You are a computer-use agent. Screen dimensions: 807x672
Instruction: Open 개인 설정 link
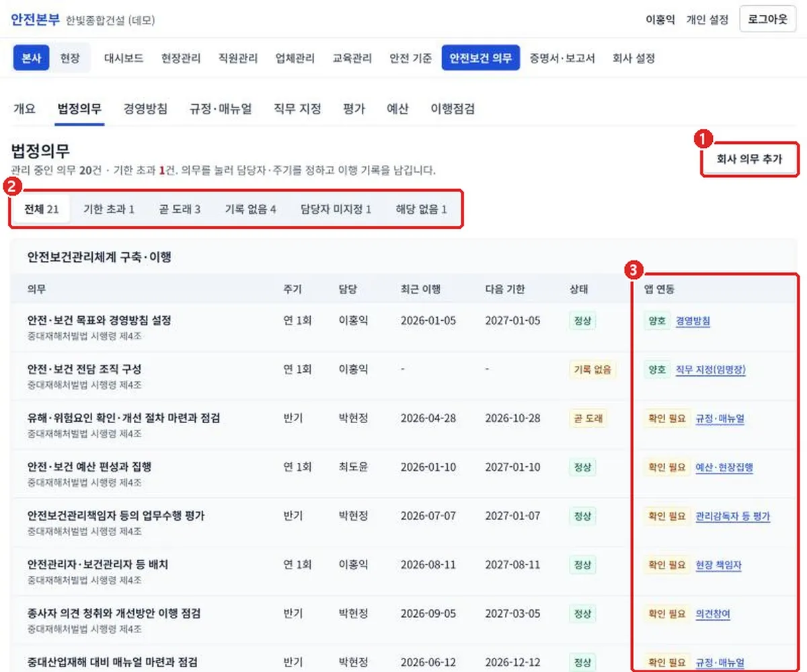coord(707,20)
